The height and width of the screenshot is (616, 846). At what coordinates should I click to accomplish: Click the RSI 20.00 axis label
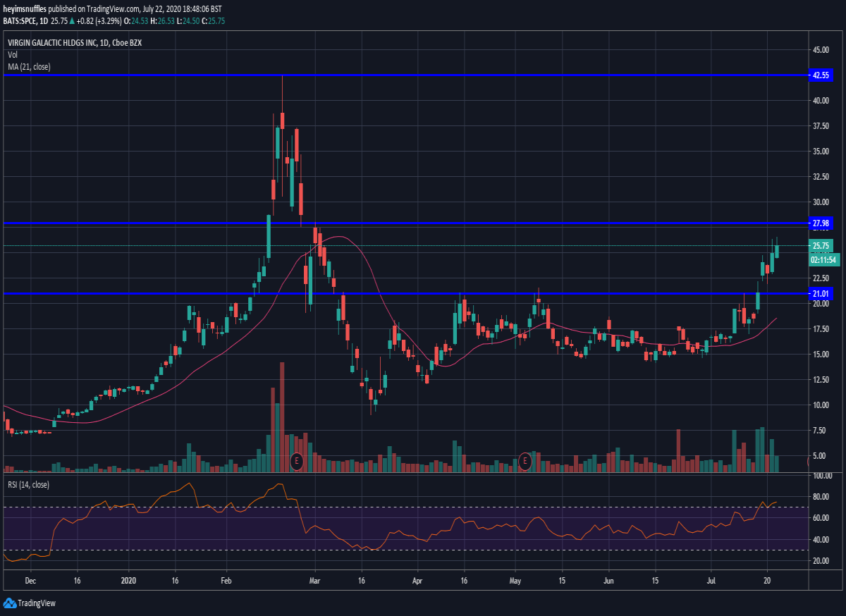(x=821, y=561)
